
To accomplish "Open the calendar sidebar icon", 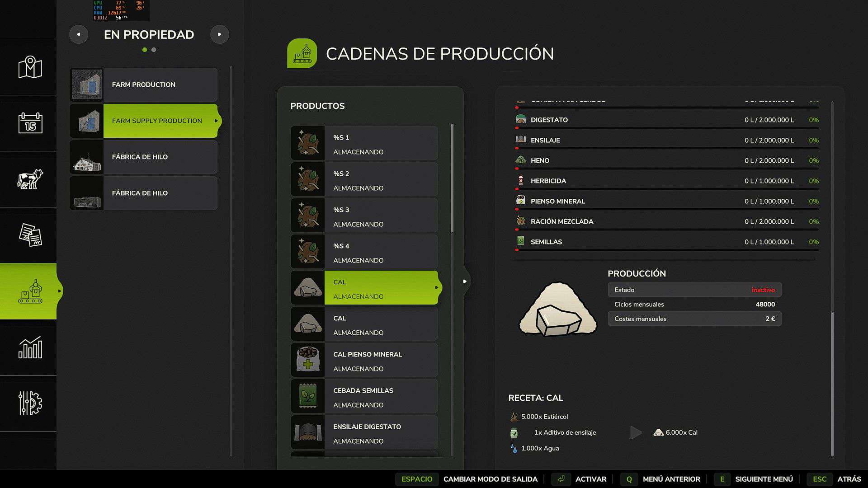I will [30, 123].
